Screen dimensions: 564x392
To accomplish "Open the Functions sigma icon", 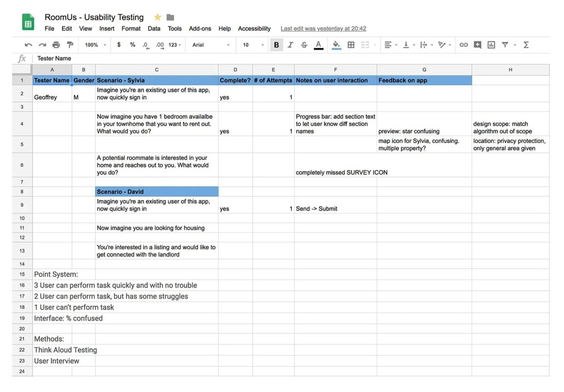I will tap(526, 45).
